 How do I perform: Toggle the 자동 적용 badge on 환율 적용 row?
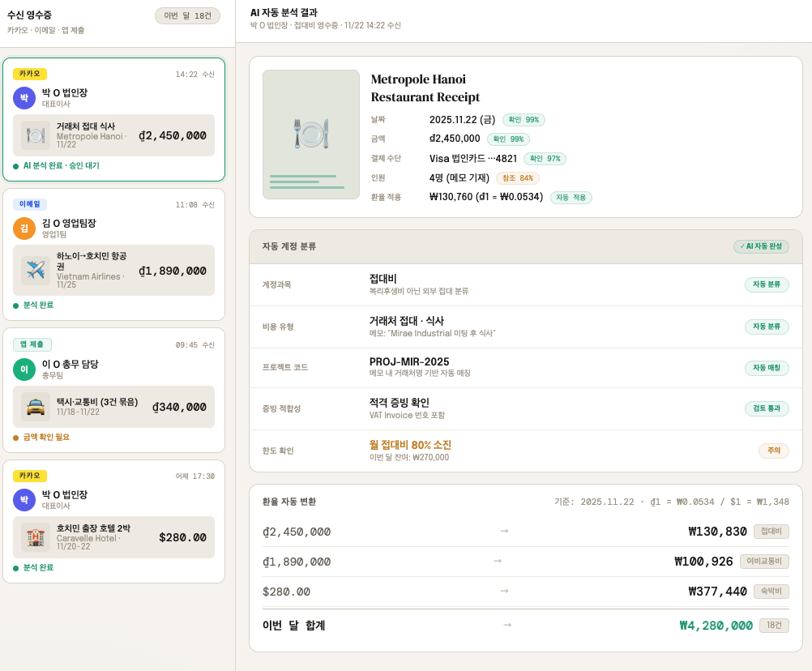(571, 198)
